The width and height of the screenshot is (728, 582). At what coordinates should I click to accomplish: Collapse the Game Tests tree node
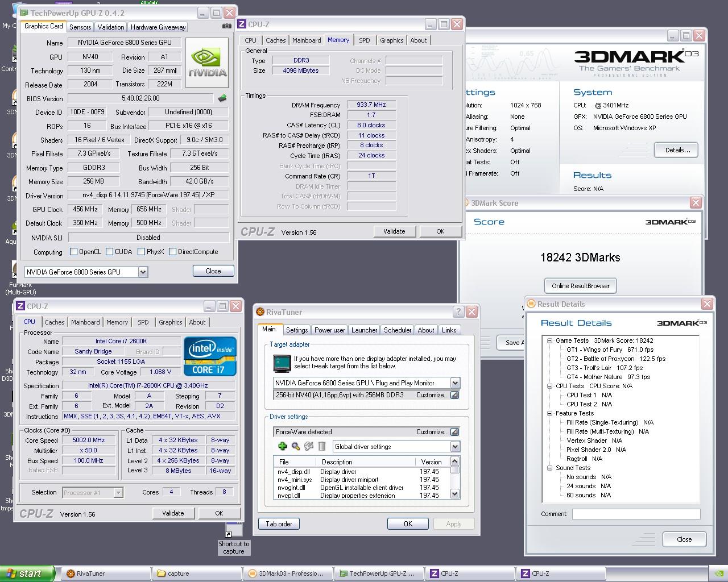(549, 340)
